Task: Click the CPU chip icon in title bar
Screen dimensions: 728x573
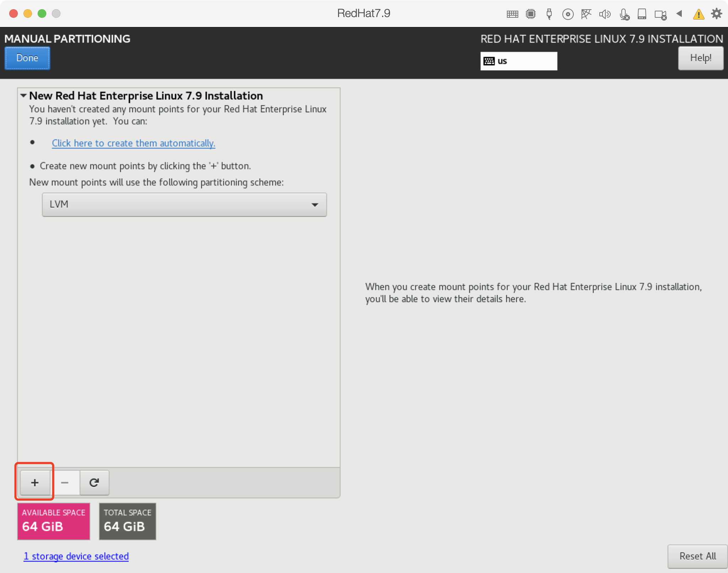Action: point(531,14)
